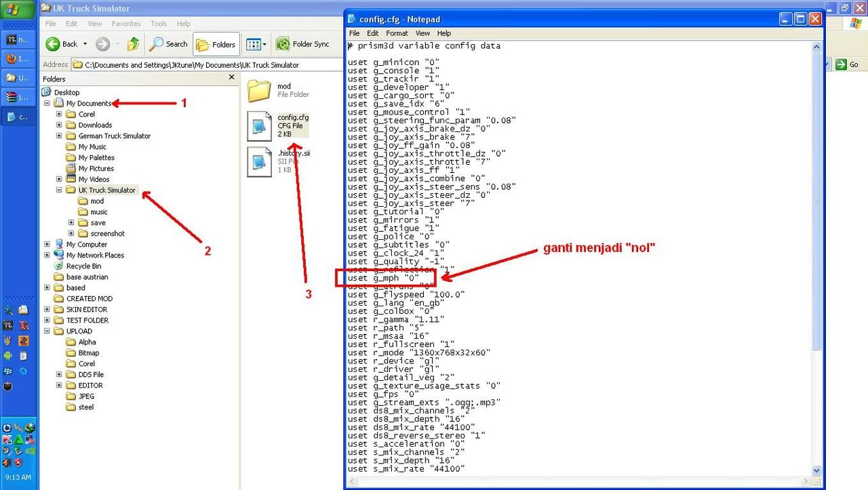Screen dimensions: 868x490
Task: Open the mod folder icon
Action: [x=259, y=90]
